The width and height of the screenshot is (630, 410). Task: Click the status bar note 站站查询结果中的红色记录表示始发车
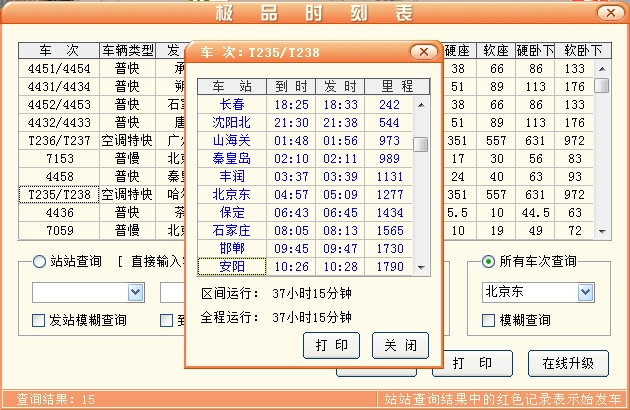click(503, 399)
